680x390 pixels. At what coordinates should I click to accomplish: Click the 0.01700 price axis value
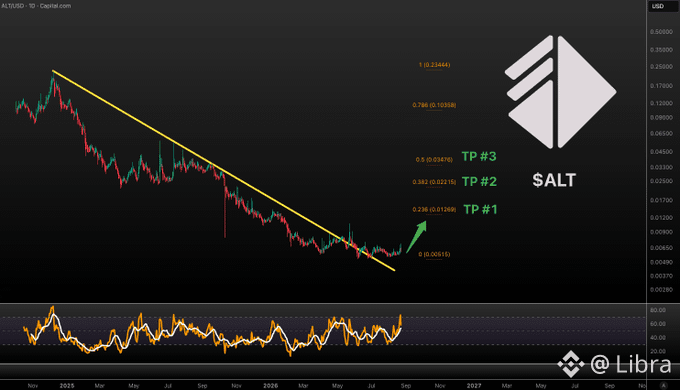pos(661,200)
